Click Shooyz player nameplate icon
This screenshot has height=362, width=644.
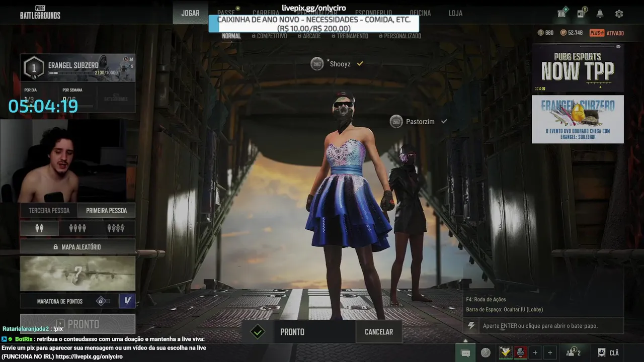pyautogui.click(x=317, y=64)
